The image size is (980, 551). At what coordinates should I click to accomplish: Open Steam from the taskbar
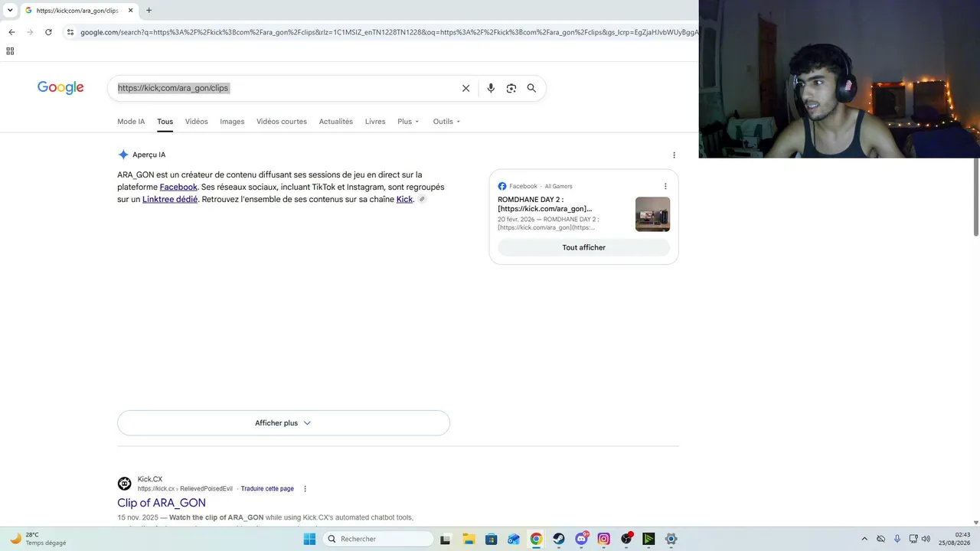coord(559,539)
